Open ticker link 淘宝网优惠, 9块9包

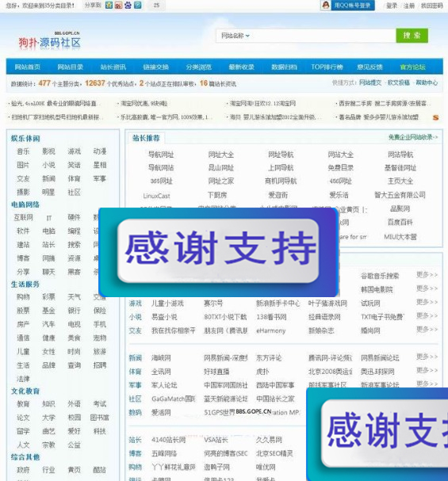coord(144,103)
